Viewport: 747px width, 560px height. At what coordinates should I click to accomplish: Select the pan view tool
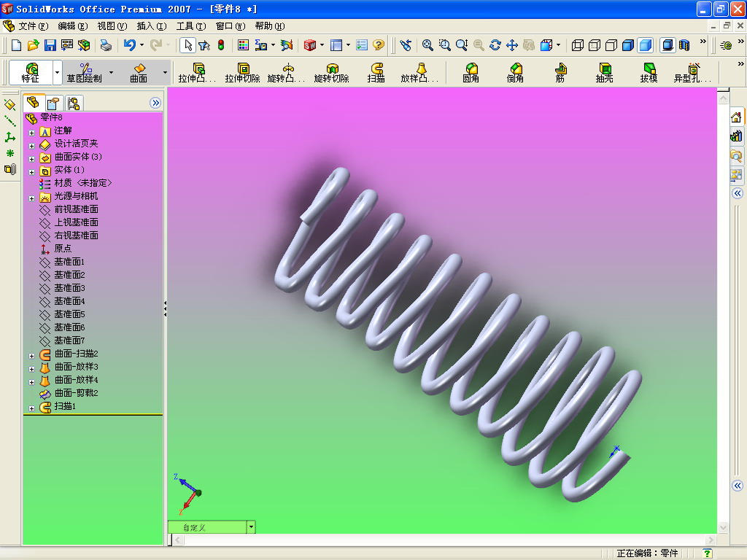click(x=512, y=45)
